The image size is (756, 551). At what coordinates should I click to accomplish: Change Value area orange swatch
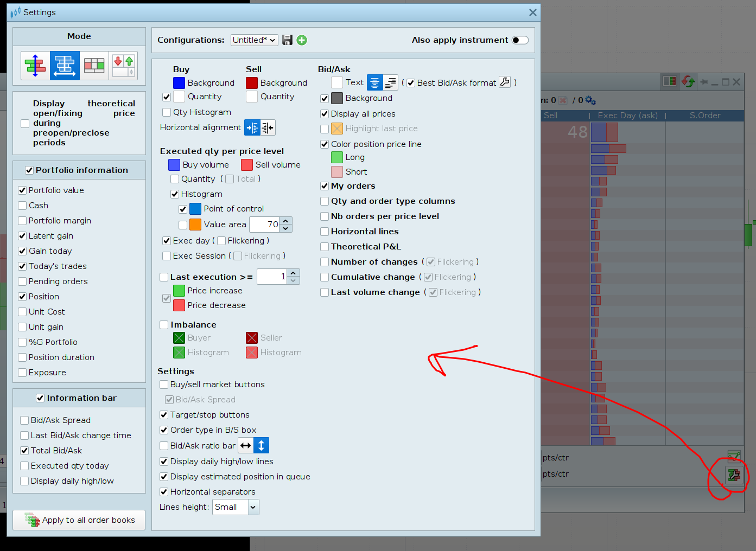coord(195,225)
